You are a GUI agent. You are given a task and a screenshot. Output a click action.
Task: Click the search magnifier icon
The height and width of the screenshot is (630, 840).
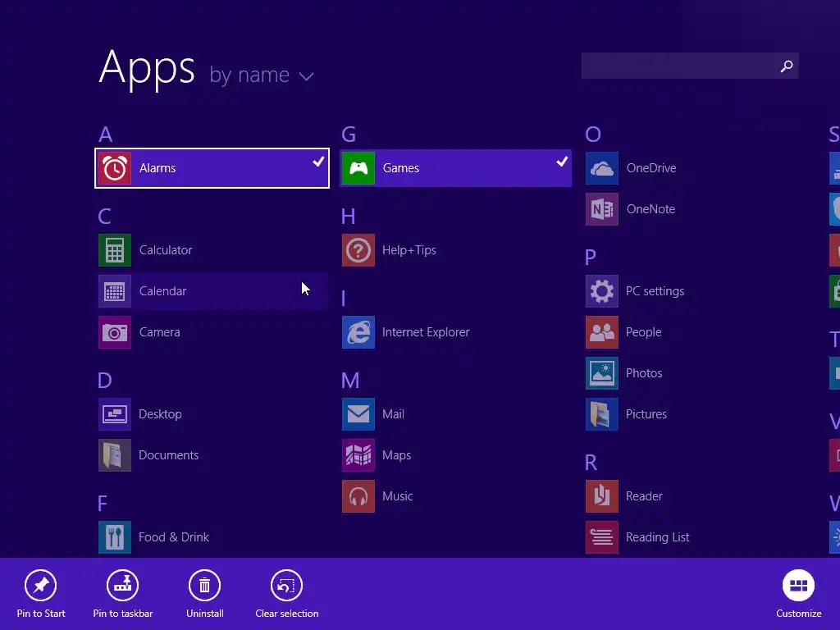point(787,66)
